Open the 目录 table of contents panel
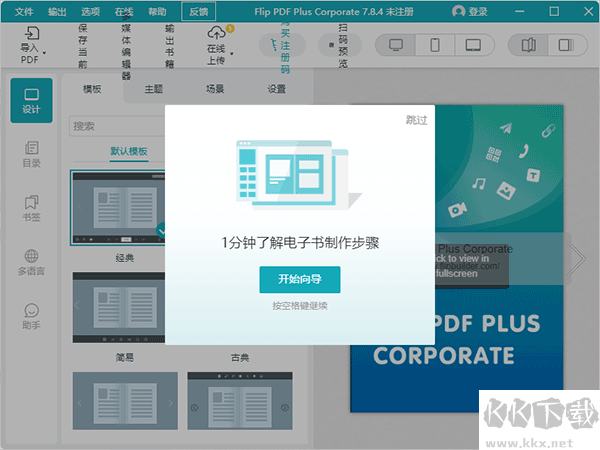This screenshot has width=600, height=450. [31, 155]
